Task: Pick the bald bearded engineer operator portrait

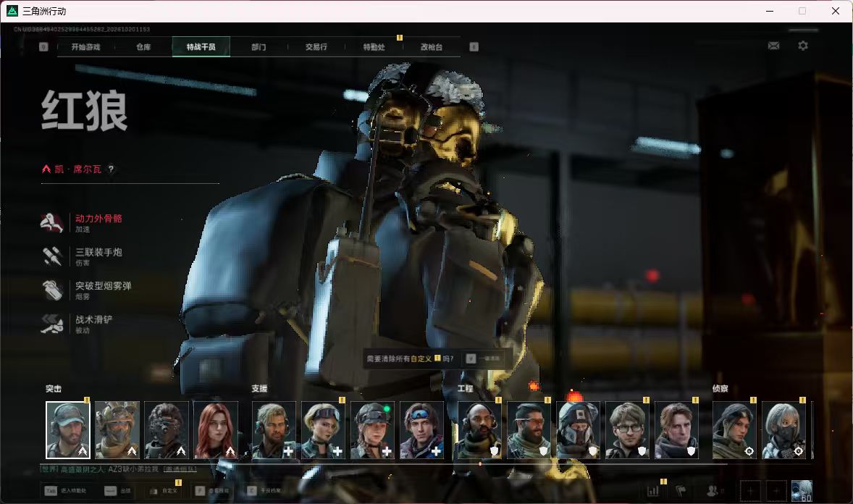Action: [479, 430]
